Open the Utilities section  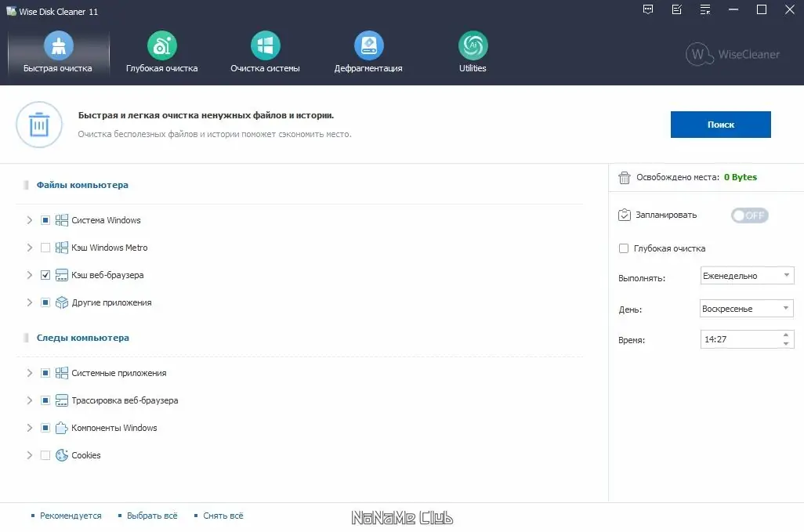click(x=472, y=53)
